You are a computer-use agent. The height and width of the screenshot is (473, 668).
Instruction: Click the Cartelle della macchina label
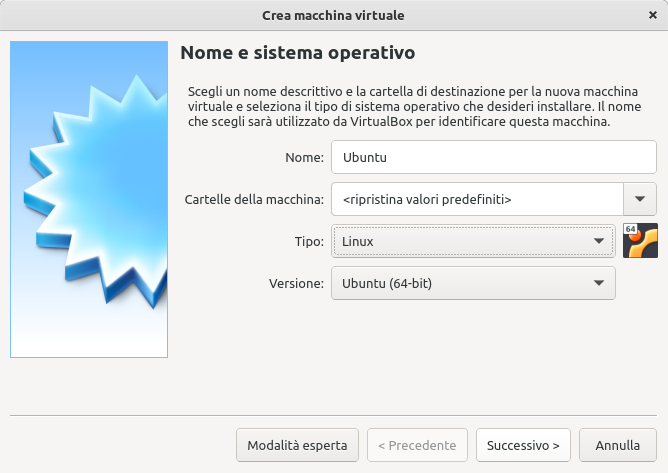tap(254, 199)
